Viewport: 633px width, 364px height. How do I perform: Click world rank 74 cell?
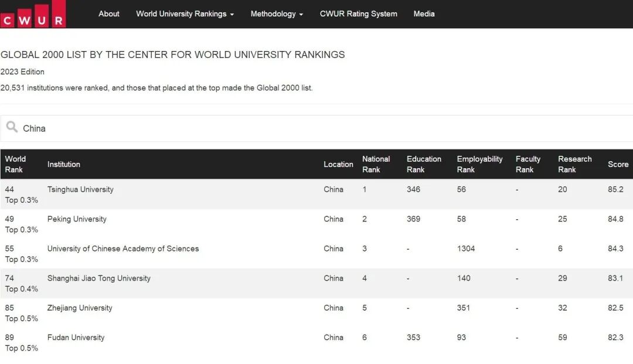(9, 278)
